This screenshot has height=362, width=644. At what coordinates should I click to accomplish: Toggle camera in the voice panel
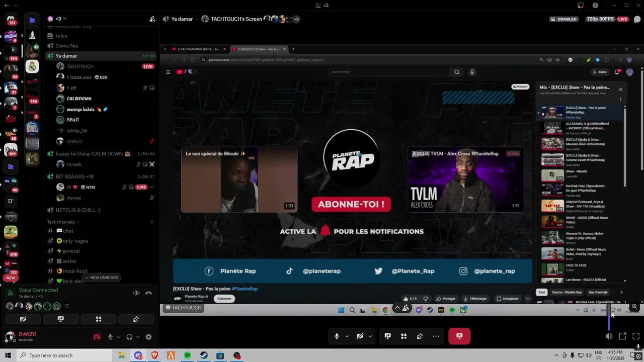[x=23, y=319]
